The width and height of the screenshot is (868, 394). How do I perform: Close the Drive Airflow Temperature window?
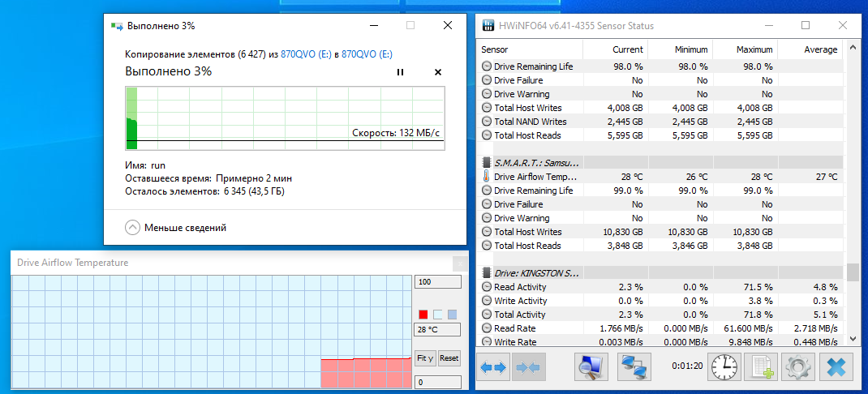coord(460,263)
